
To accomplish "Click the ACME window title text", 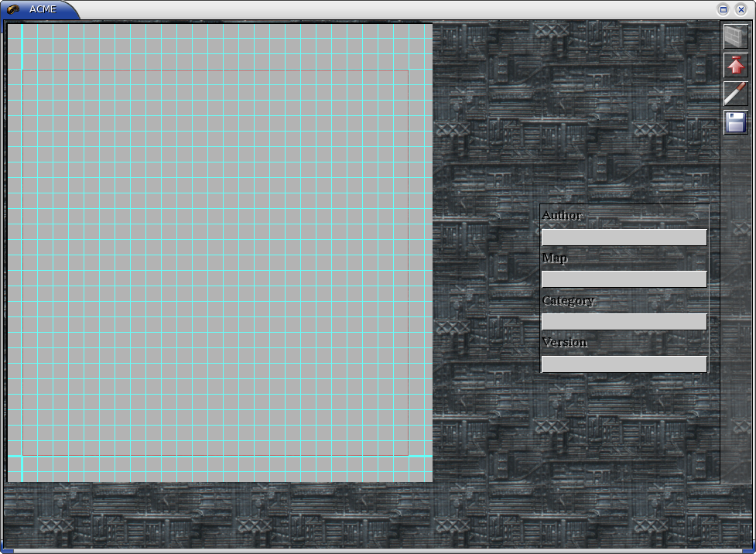I will tap(43, 9).
